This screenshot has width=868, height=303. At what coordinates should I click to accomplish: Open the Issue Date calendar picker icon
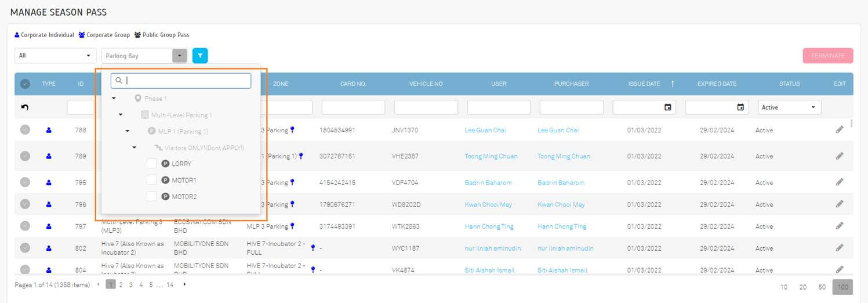click(x=667, y=107)
